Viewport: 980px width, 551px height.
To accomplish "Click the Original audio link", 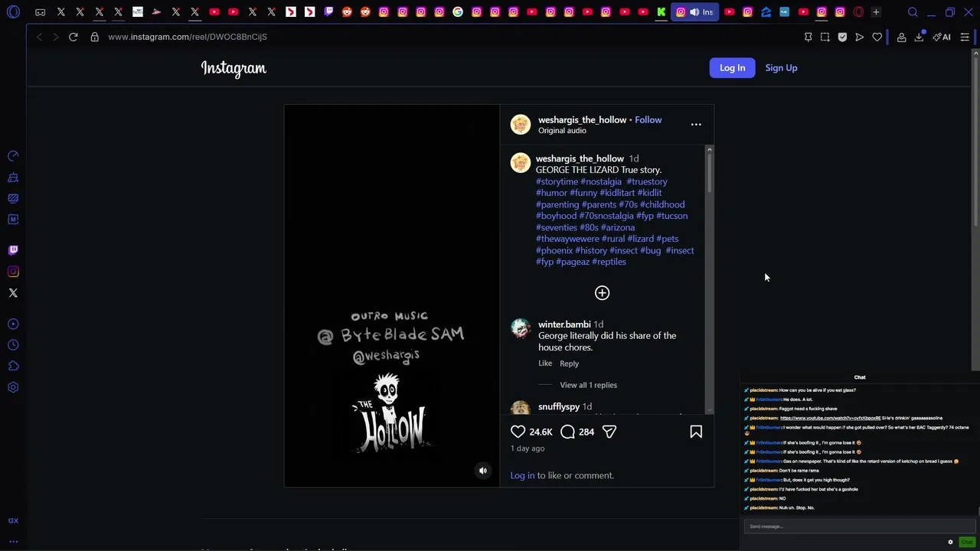I will coord(562,131).
